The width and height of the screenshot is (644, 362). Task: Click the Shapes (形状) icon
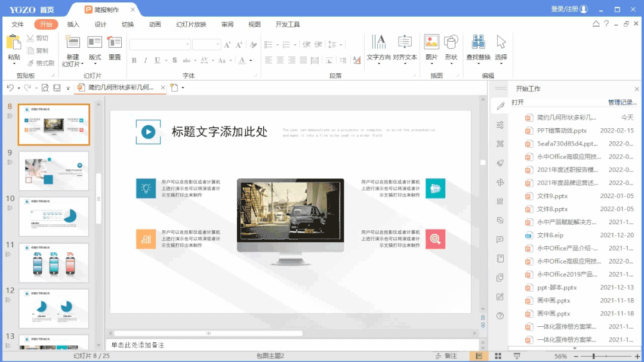coord(451,42)
